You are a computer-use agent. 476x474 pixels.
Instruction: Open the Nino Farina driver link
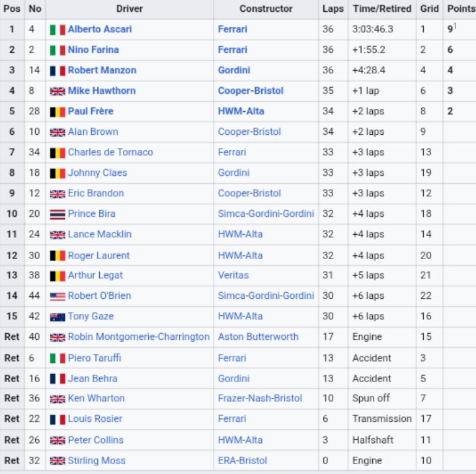coord(93,50)
